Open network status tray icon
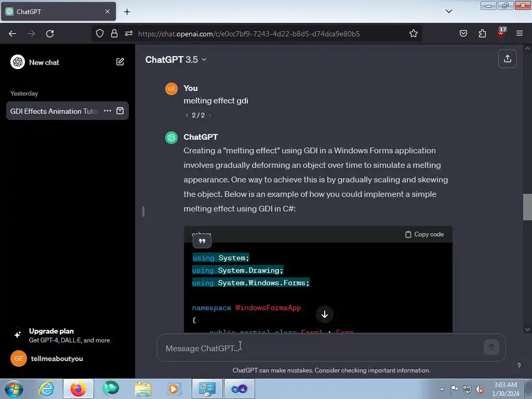 [467, 389]
